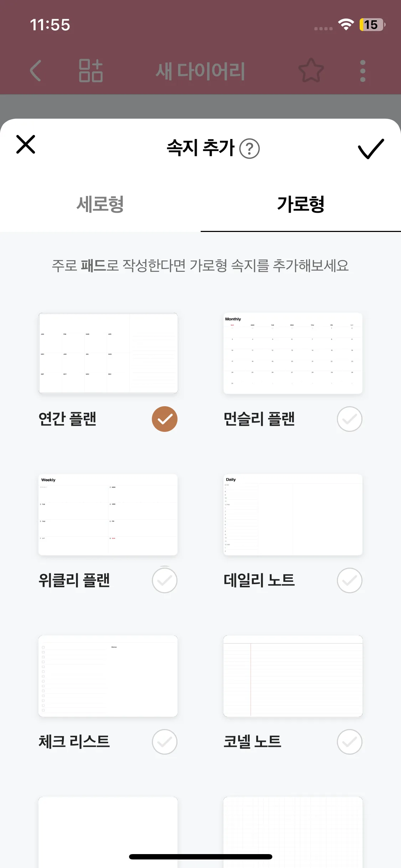Open the three-dot more menu

pos(363,71)
